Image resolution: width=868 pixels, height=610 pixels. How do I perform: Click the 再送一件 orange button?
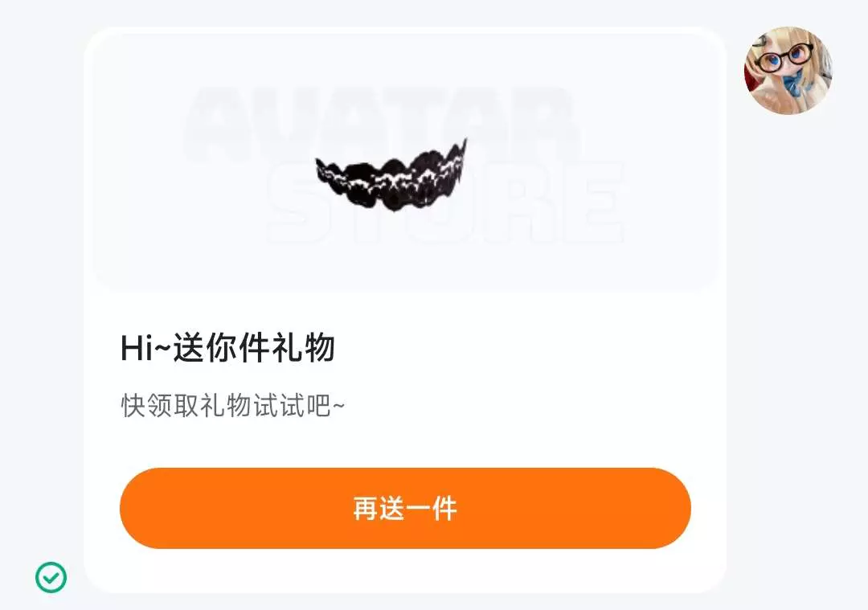pyautogui.click(x=405, y=508)
